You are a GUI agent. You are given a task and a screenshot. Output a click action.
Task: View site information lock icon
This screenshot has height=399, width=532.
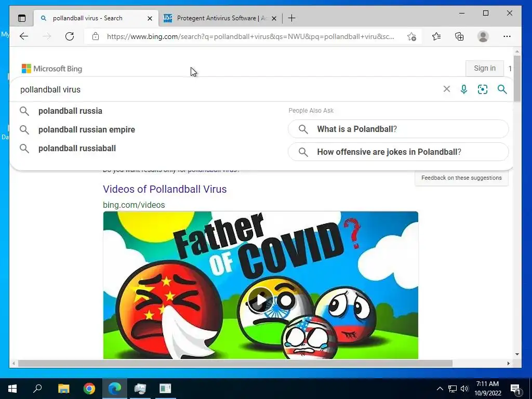pyautogui.click(x=96, y=36)
